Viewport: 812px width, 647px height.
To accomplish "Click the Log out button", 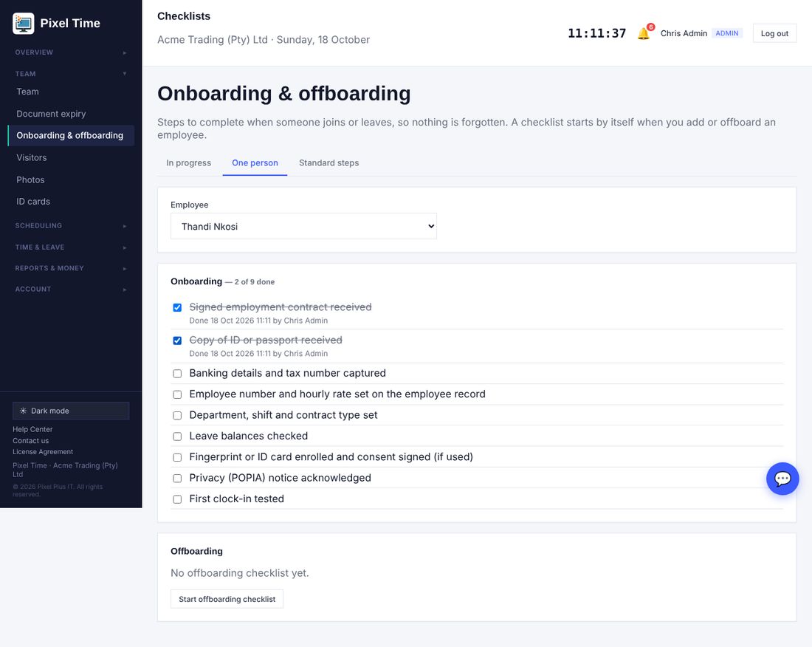I will tap(774, 33).
